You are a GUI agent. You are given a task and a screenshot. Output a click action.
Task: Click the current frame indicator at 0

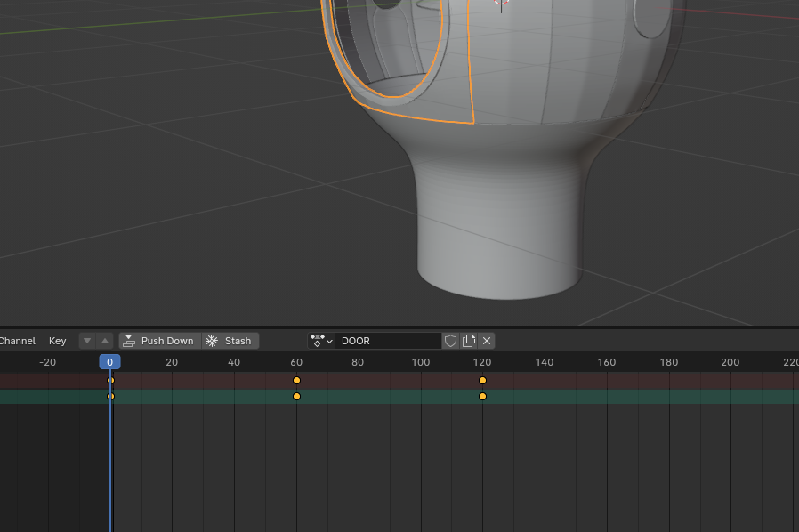(x=109, y=362)
